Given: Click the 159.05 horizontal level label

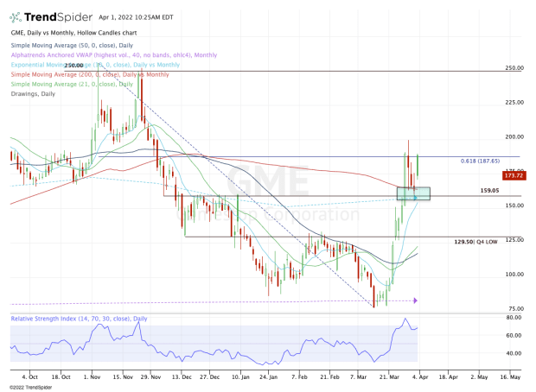Looking at the screenshot, I should tap(492, 191).
